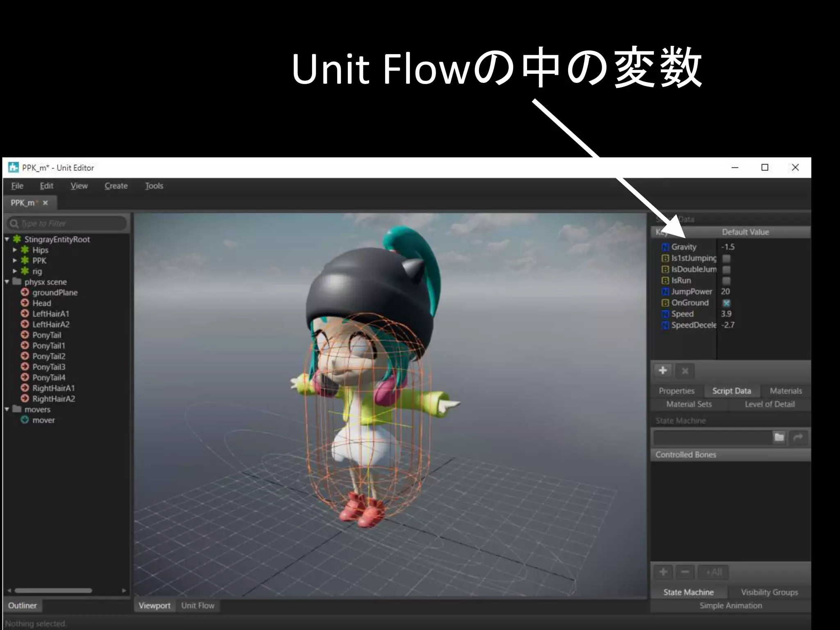Add a new script data entry with plus
This screenshot has height=630, width=840.
click(663, 371)
